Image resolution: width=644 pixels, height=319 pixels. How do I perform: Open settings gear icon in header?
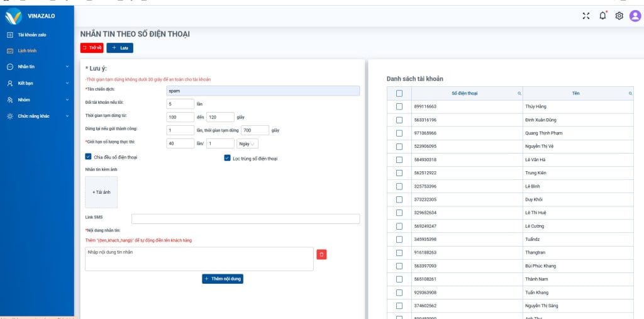pyautogui.click(x=619, y=16)
